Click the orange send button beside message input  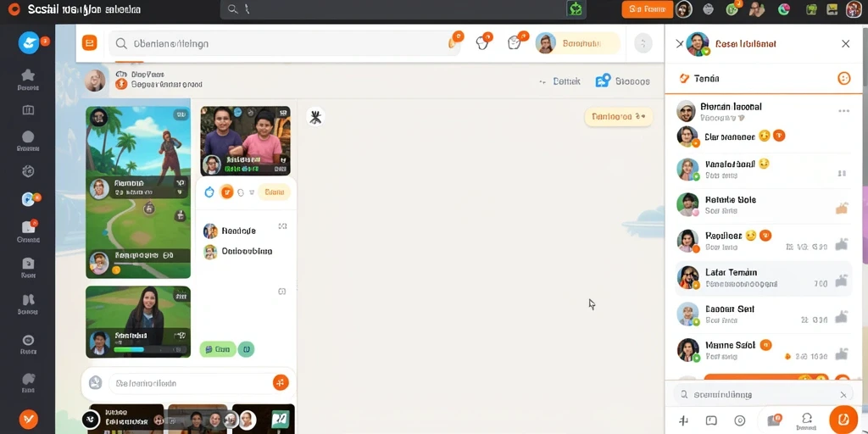tap(281, 382)
